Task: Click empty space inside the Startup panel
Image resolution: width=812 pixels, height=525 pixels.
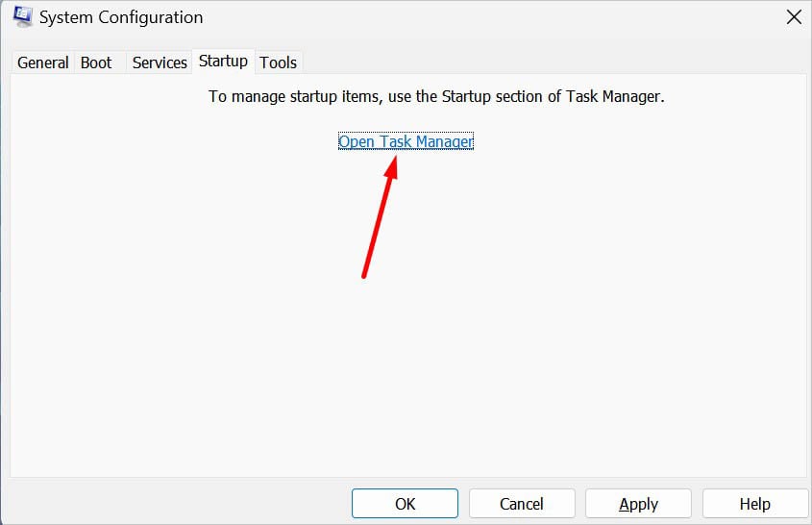Action: tap(577, 337)
